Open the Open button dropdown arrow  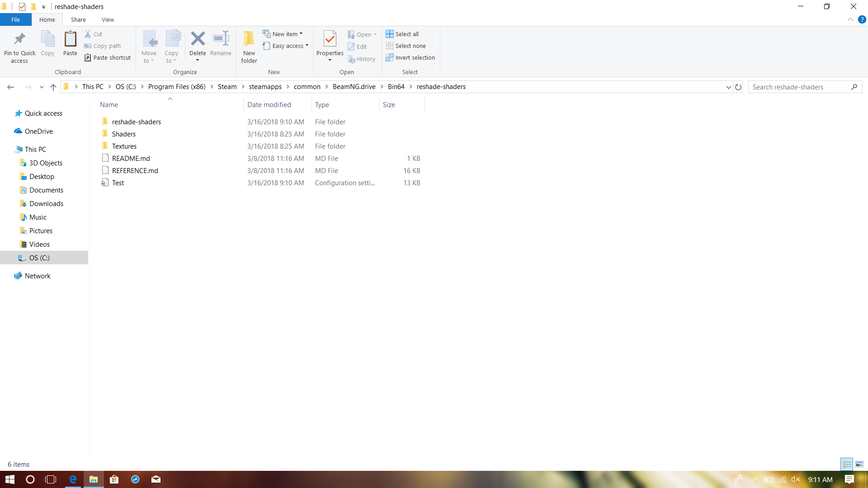coord(375,34)
